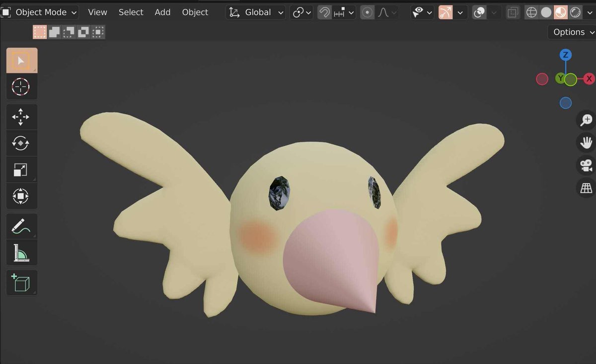Switch to the Scale tool
596x364 pixels.
(21, 170)
